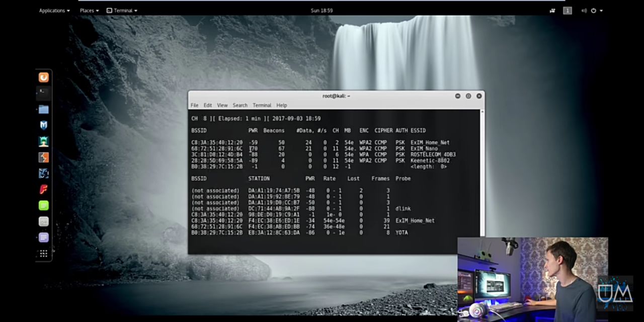Screen dimensions: 644x322
Task: Click station DC:71:44:AB:9A:2F
Action: click(274, 209)
